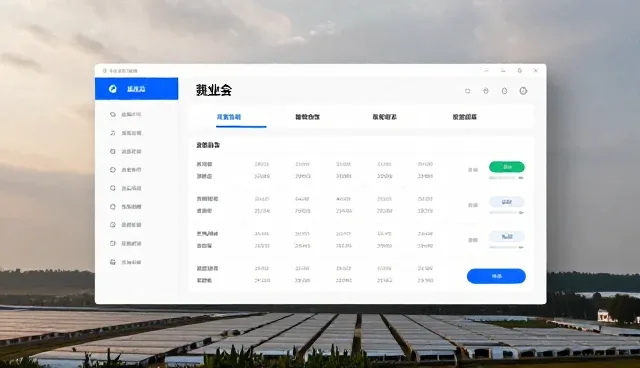Click the light-blue pill button in the second row
Image resolution: width=640 pixels, height=368 pixels.
pos(507,202)
